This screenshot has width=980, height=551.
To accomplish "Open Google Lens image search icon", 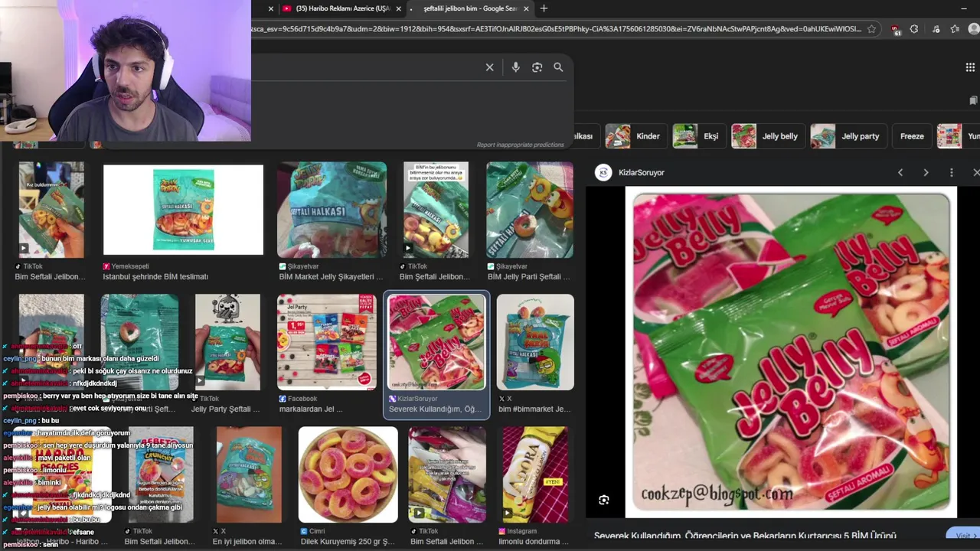I will click(x=537, y=67).
